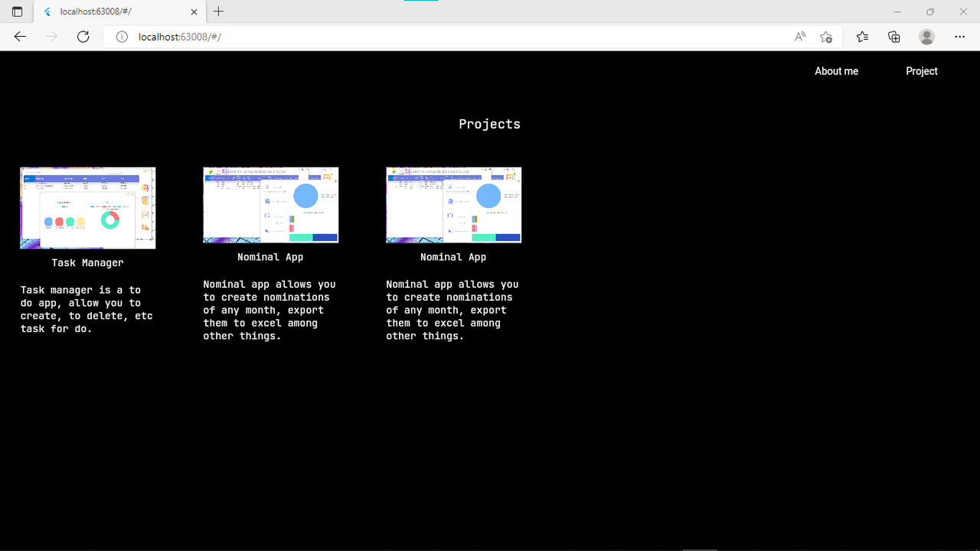Click the back navigation arrow
The height and width of the screenshot is (551, 980).
coord(19,36)
